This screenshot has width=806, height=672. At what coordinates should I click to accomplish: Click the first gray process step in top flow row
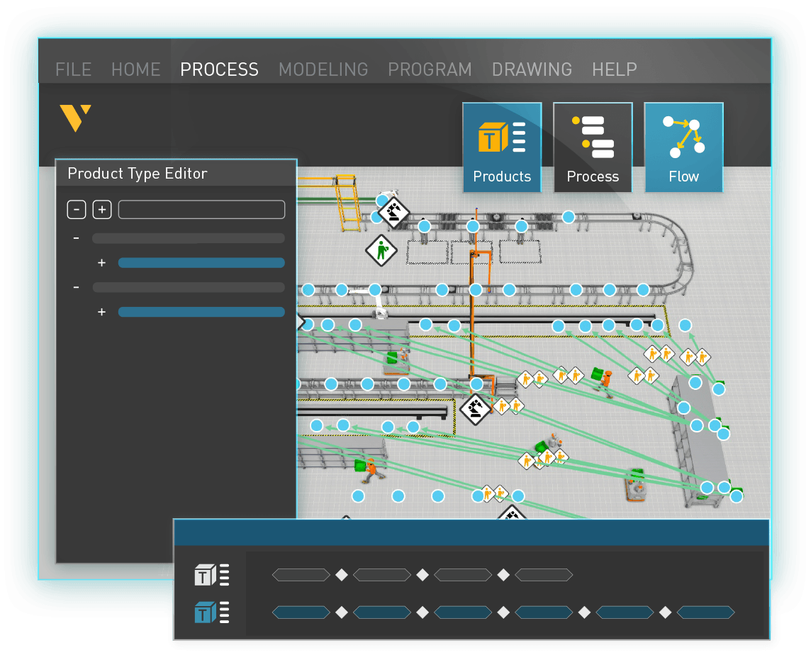301,575
